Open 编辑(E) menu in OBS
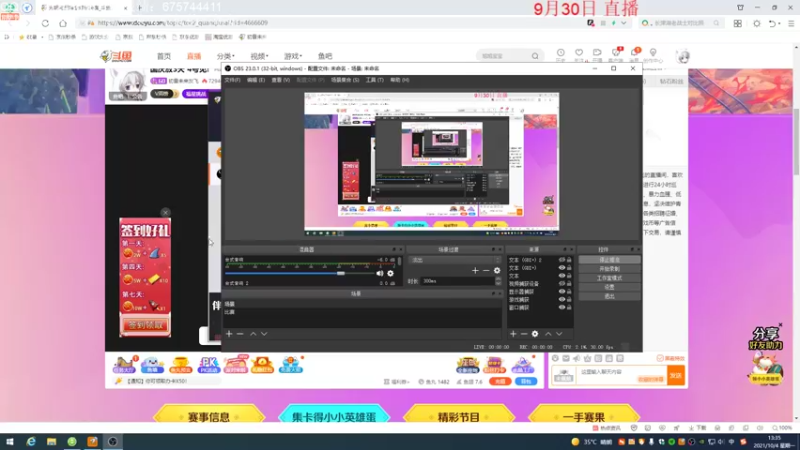800x450 pixels. click(x=256, y=80)
